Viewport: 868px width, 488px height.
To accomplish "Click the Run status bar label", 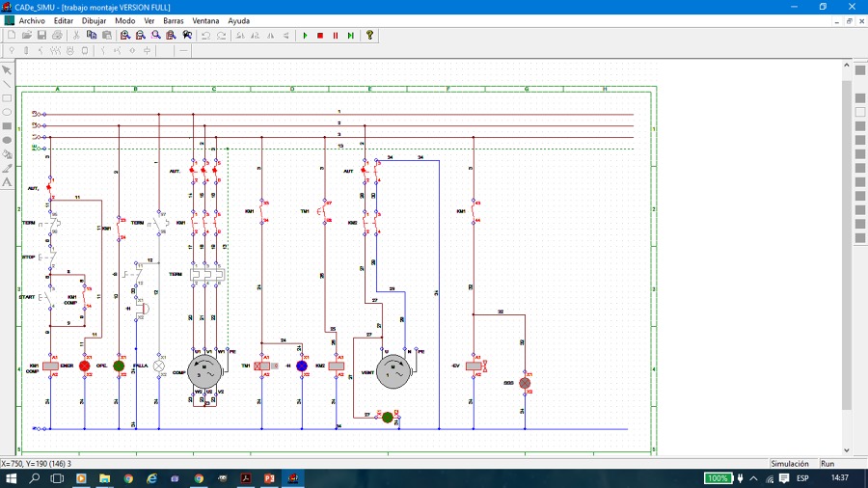I will click(x=827, y=464).
